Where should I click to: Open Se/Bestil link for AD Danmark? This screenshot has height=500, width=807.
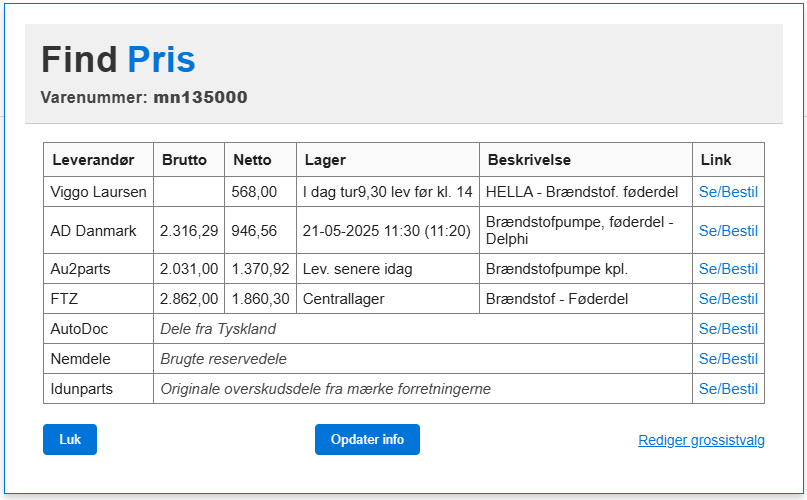(x=728, y=231)
